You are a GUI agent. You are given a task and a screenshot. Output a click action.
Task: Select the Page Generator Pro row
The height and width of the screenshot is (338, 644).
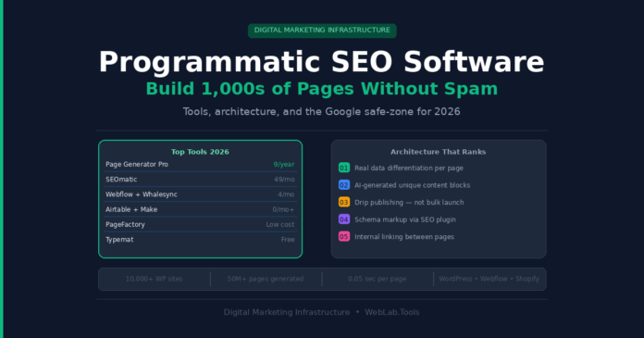coord(200,165)
